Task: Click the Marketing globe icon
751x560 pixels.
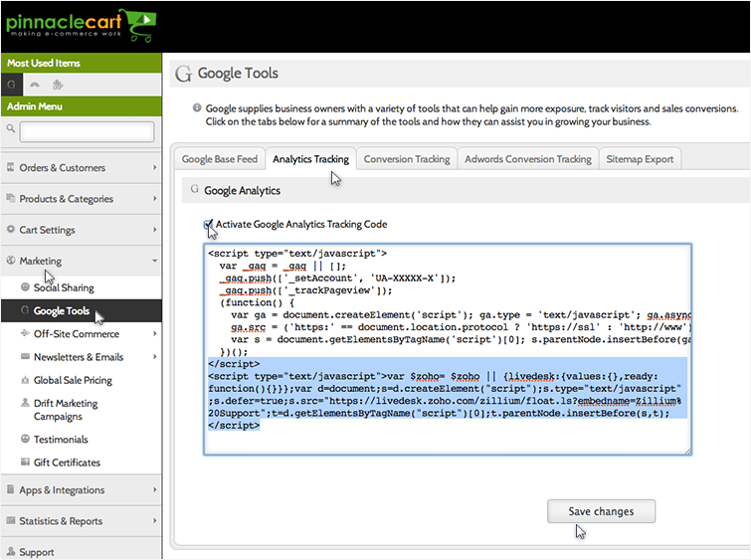Action: click(10, 261)
